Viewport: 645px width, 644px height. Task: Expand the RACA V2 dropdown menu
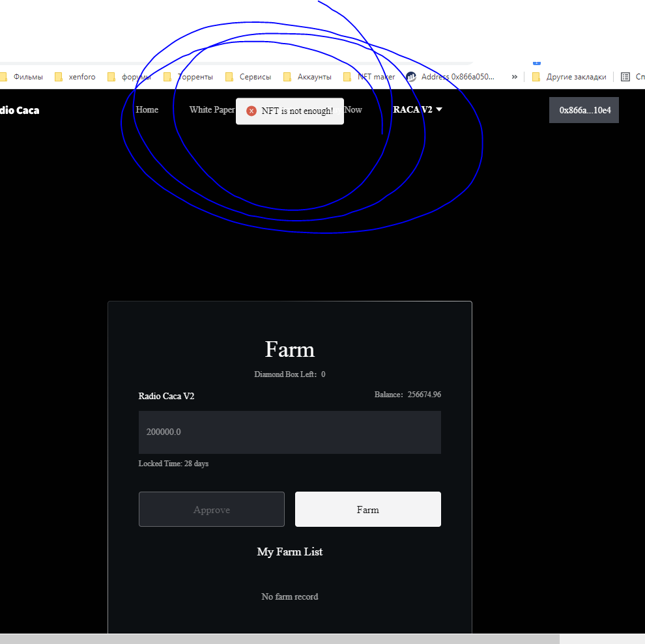(x=418, y=110)
